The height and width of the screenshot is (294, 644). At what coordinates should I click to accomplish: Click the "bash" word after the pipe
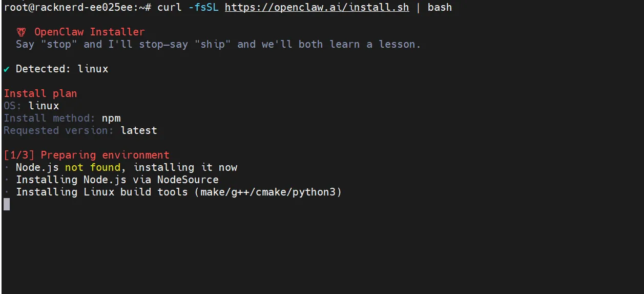(x=440, y=7)
